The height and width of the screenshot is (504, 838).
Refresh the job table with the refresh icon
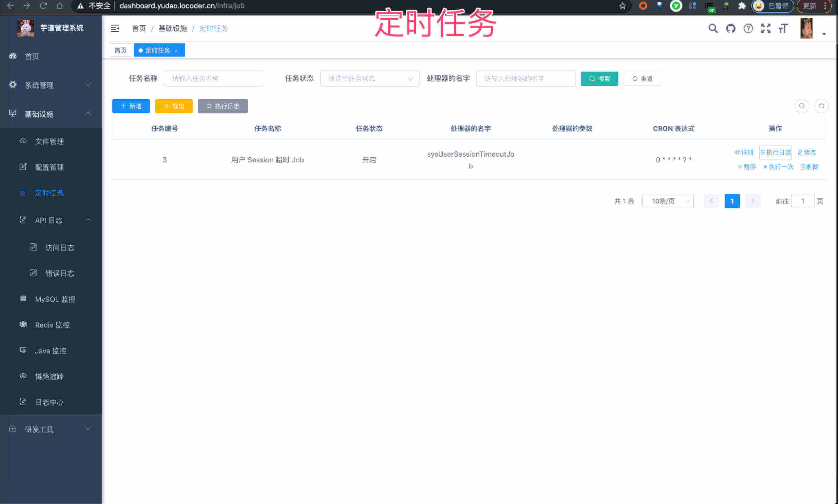(x=822, y=106)
